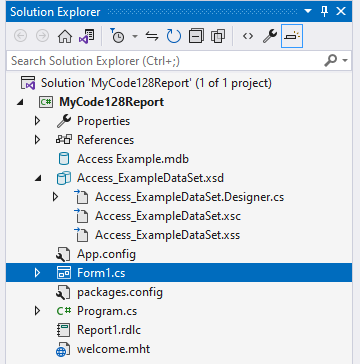The width and height of the screenshot is (360, 364).
Task: Select Program.cs file
Action: (x=107, y=311)
